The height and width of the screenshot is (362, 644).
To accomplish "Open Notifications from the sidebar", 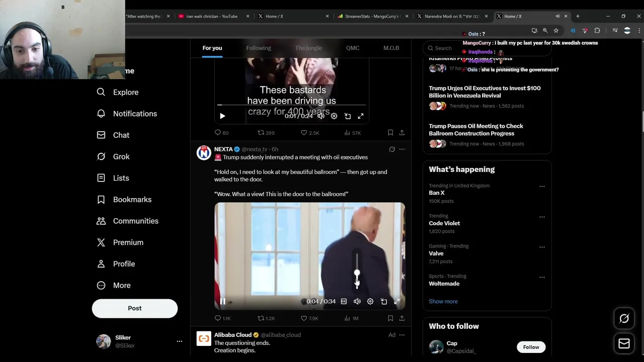I will (127, 114).
